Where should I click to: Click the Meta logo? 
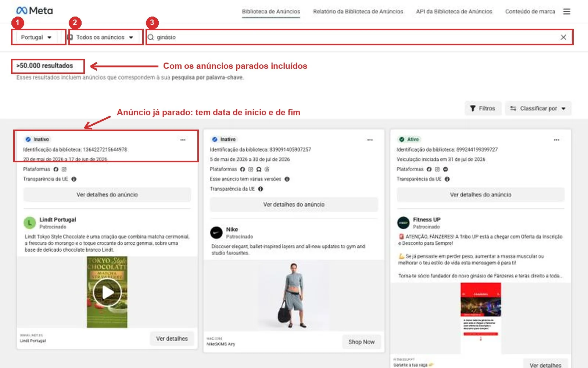(x=35, y=11)
